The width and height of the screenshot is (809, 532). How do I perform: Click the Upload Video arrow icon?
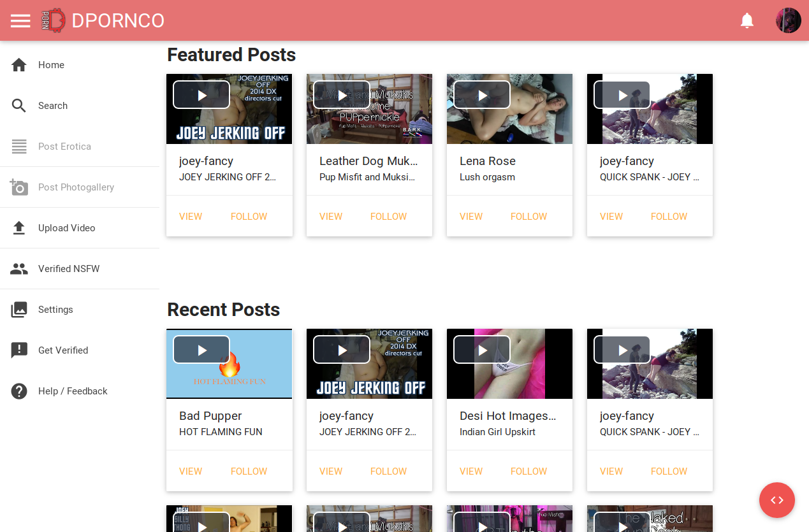tap(19, 228)
